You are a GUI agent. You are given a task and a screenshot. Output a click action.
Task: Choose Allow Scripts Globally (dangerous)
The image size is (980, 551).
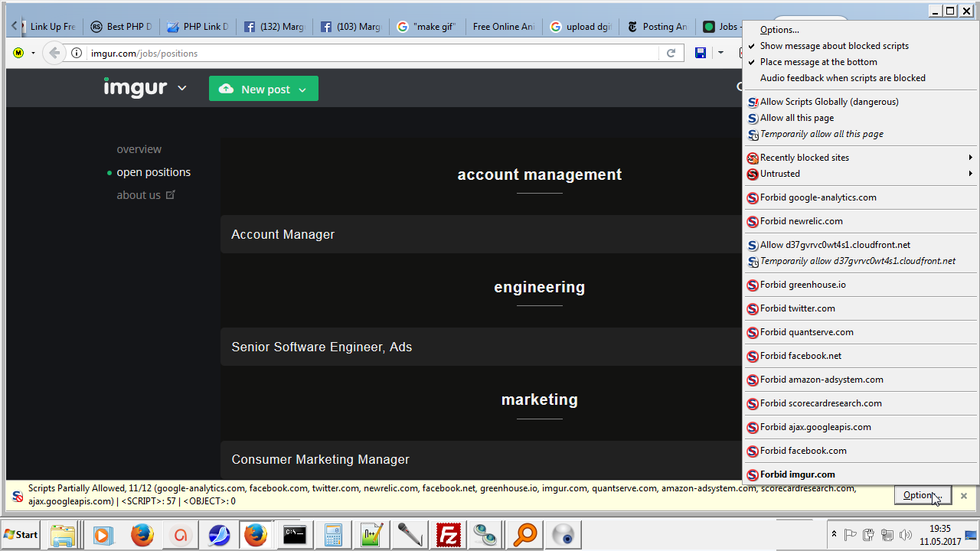click(x=828, y=102)
